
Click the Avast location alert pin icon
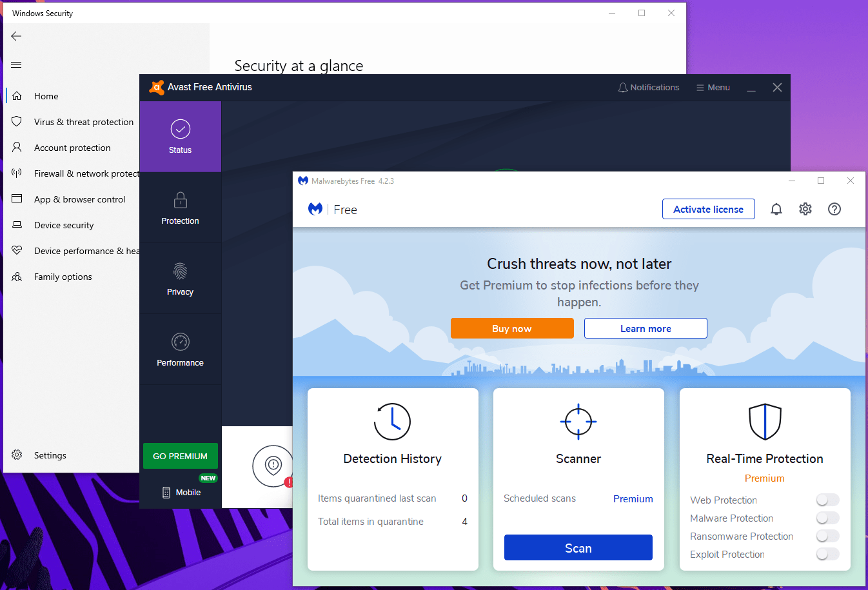pos(273,466)
